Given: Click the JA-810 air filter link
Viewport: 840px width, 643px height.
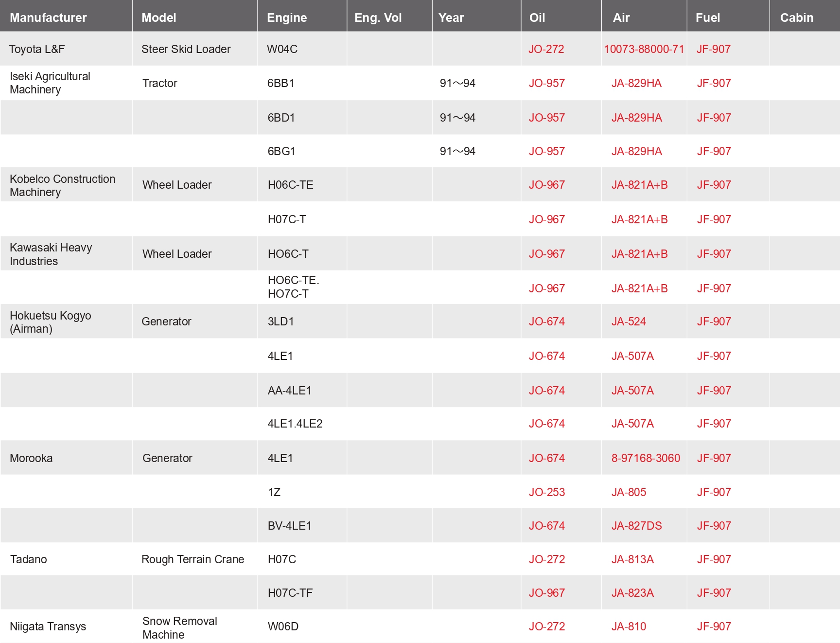Looking at the screenshot, I should click(x=629, y=626).
